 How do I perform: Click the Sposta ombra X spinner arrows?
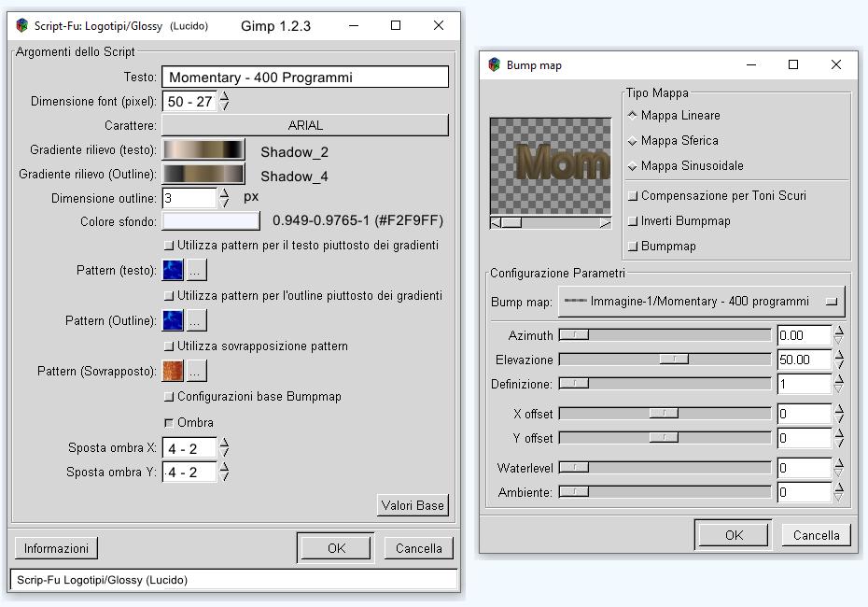(x=224, y=447)
